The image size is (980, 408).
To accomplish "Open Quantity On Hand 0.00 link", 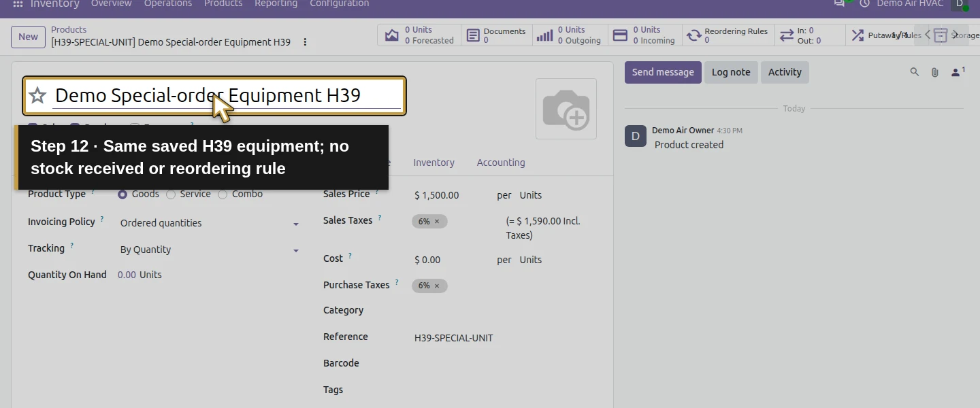I will [x=127, y=275].
